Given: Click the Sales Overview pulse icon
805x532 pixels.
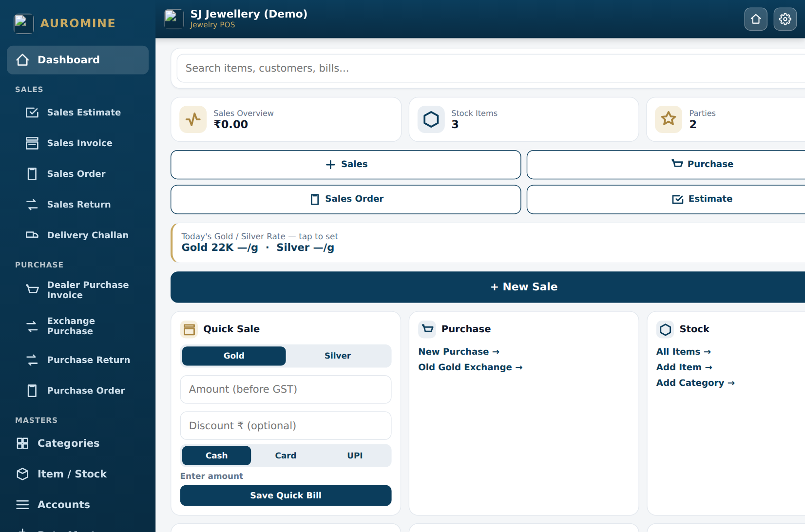Looking at the screenshot, I should 193,119.
